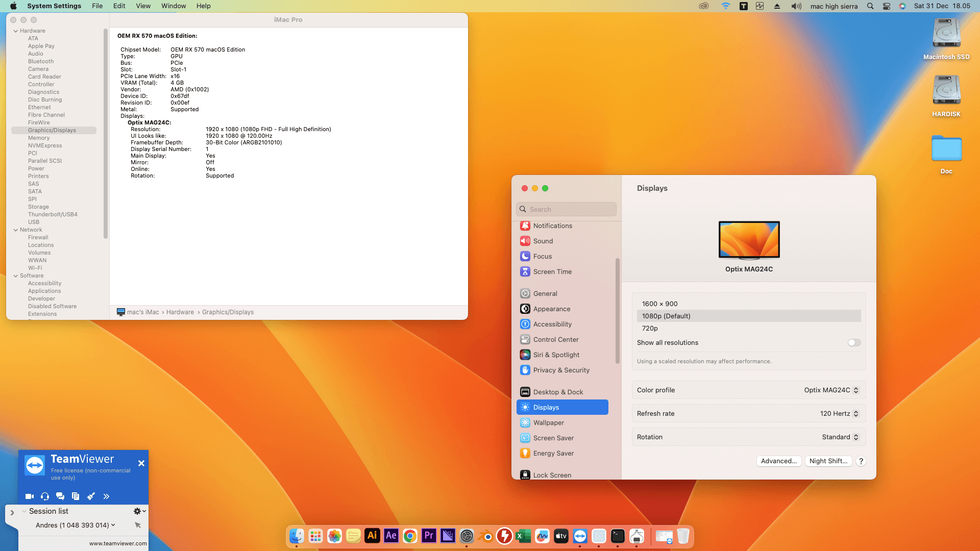Screen dimensions: 980x551
Task: Click the Wi-Fi icon in menu bar
Action: [x=725, y=6]
